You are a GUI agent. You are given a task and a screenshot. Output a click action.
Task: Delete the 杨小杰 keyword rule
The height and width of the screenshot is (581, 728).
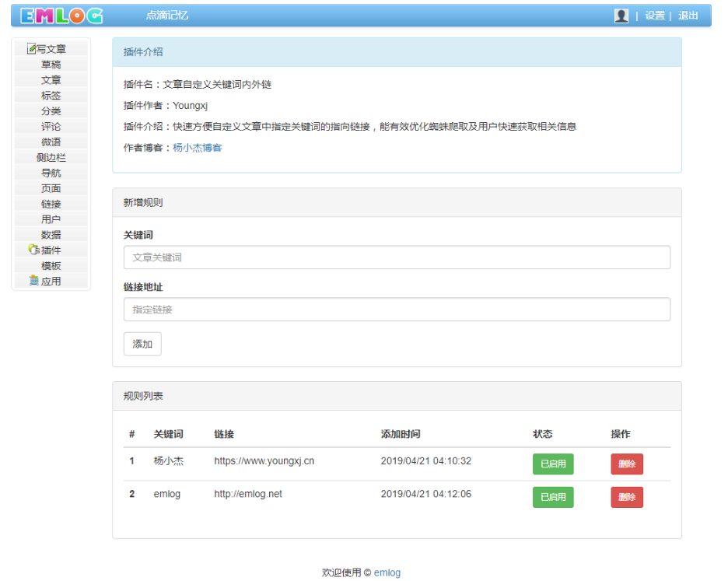tap(627, 464)
